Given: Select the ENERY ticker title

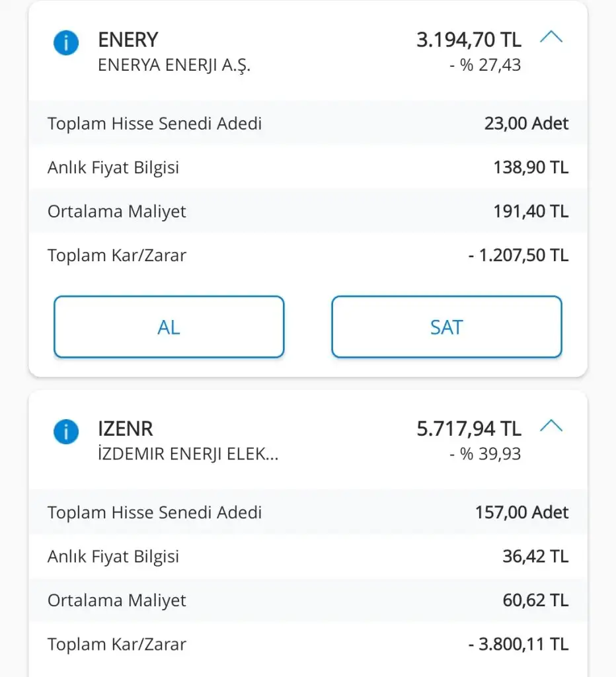Looking at the screenshot, I should point(128,40).
